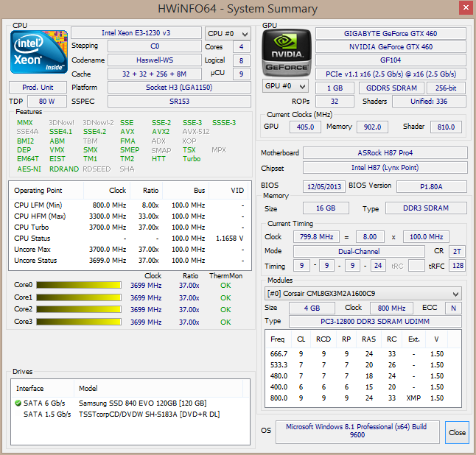This screenshot has width=476, height=455.
Task: Click the command rate 2T field
Action: pyautogui.click(x=457, y=251)
